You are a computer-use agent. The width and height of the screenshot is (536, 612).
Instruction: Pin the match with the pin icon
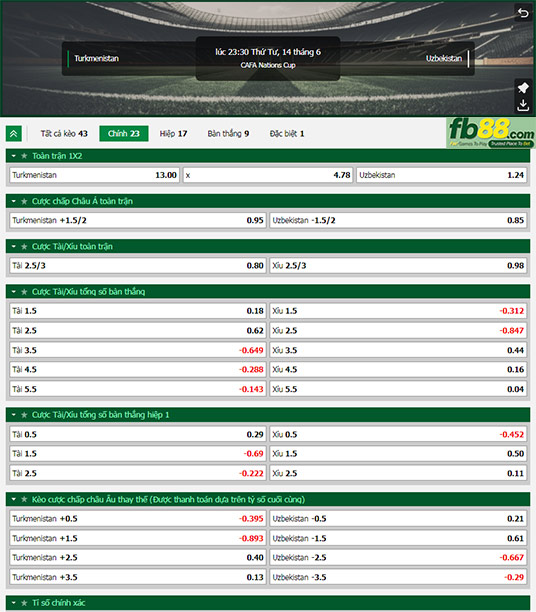pyautogui.click(x=523, y=88)
